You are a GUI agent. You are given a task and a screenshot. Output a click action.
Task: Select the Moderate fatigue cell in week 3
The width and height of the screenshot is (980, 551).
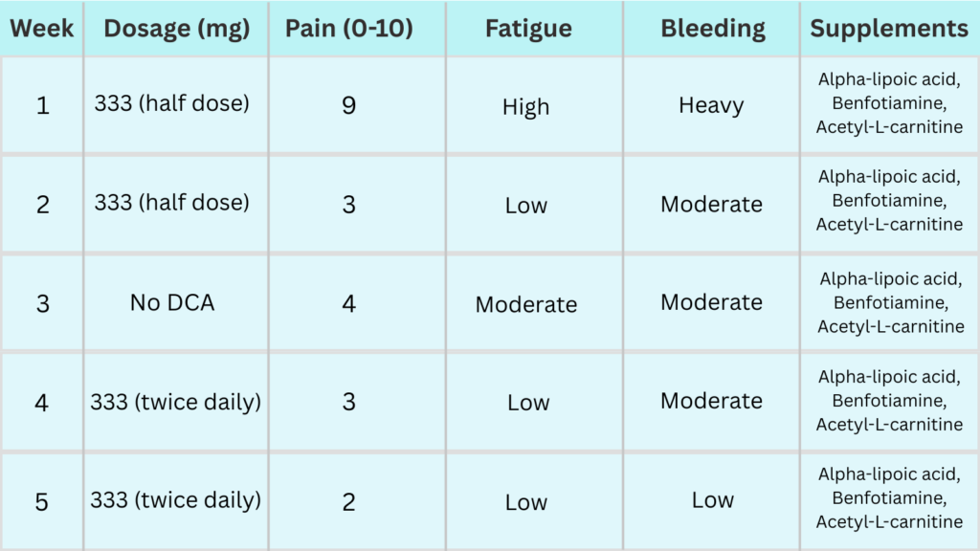click(x=526, y=305)
